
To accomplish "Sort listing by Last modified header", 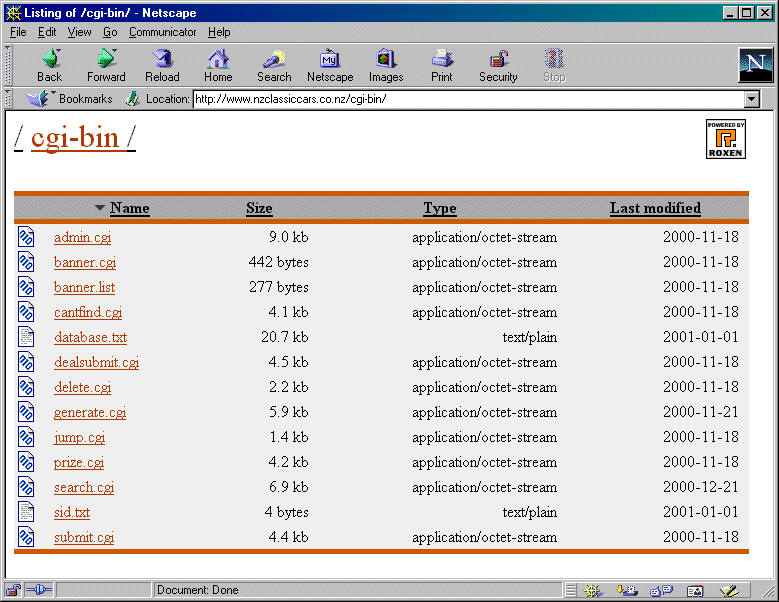I will 655,208.
